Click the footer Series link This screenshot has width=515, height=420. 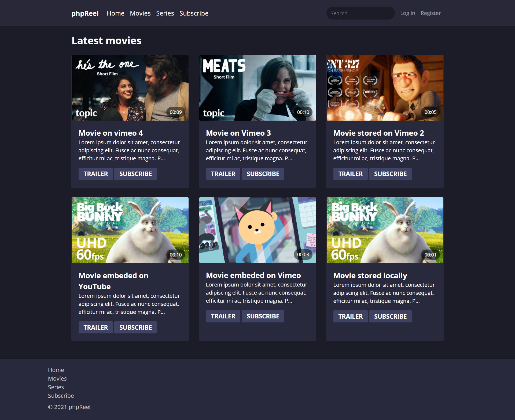(56, 387)
